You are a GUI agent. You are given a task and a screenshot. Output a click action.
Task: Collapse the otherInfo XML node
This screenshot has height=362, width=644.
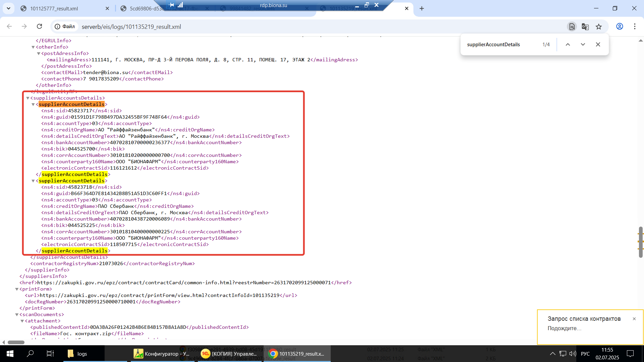coord(33,47)
